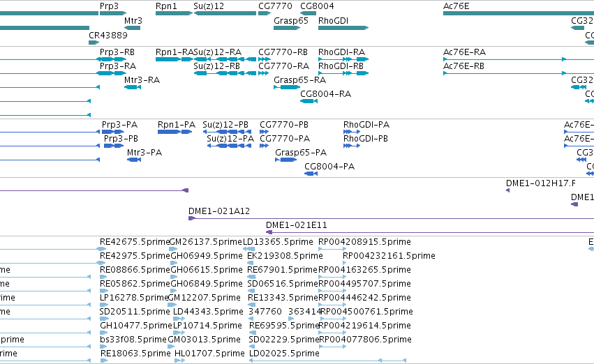594x364 pixels.
Task: Select the GH06615.5prime EST
Action: 175,277
